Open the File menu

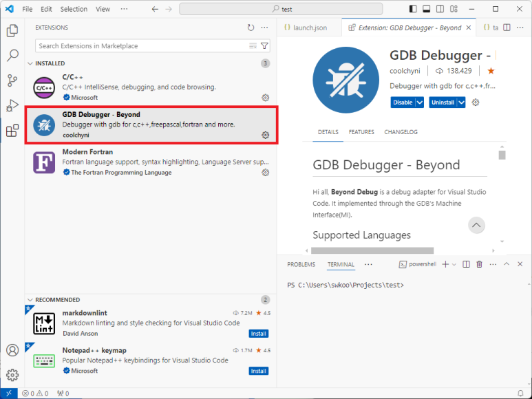point(27,9)
